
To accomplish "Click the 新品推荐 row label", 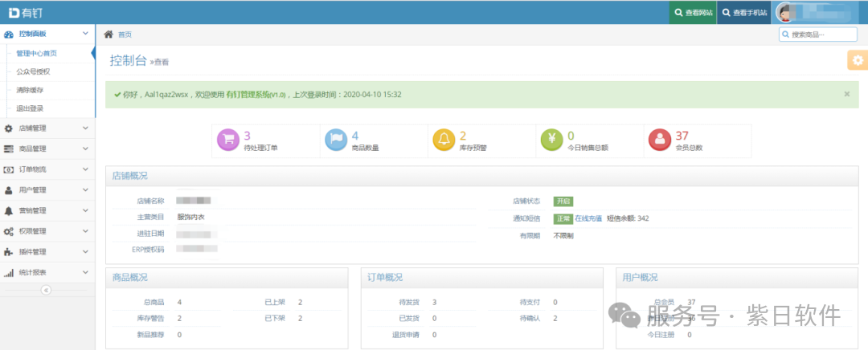I will (x=150, y=335).
